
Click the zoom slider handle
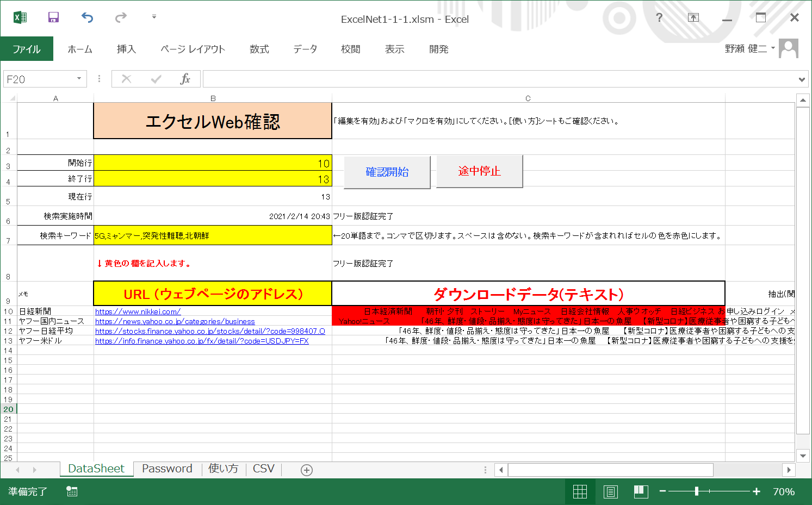coord(697,491)
